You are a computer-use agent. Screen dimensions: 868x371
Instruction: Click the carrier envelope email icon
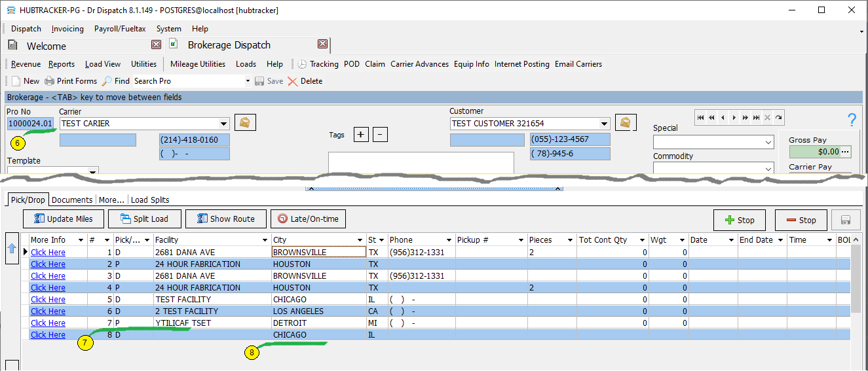[245, 123]
